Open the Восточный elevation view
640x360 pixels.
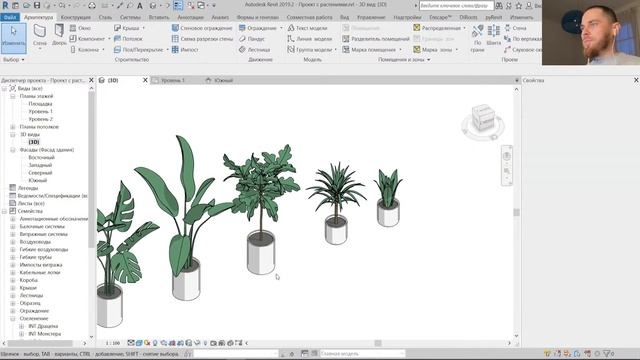click(x=41, y=158)
